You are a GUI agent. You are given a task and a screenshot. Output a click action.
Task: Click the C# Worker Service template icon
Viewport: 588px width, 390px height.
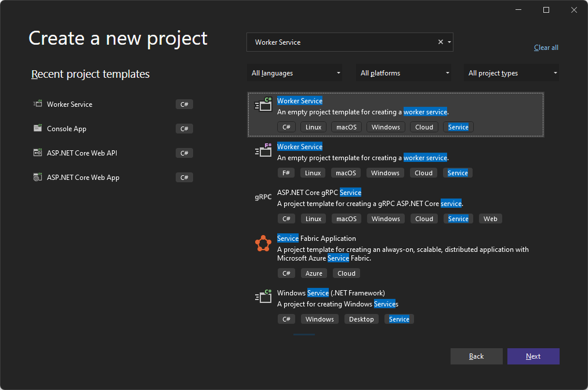coord(263,105)
